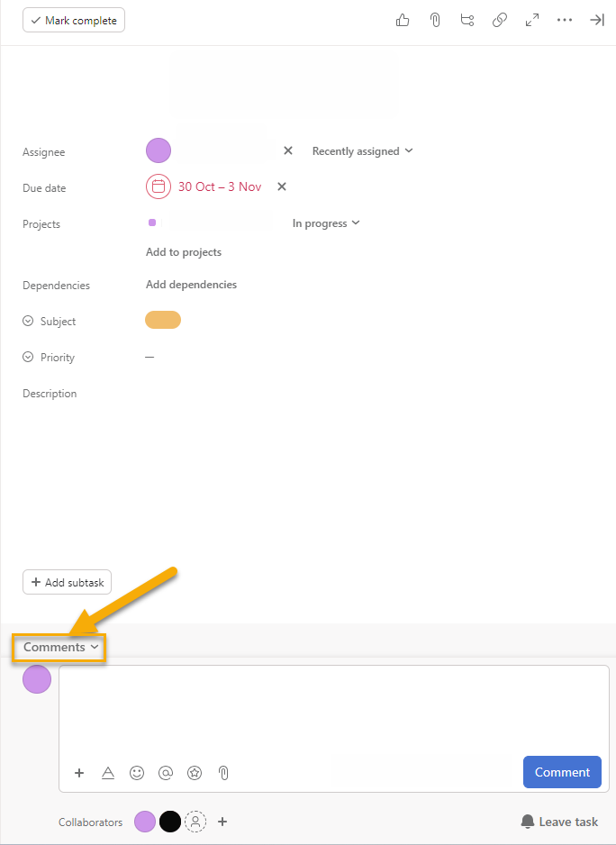Open the Recently assigned dropdown

pyautogui.click(x=362, y=151)
